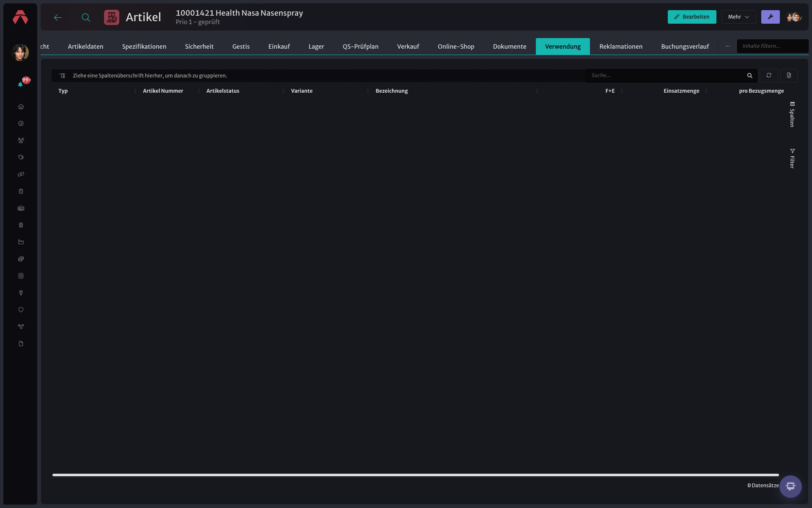Open the clipboard icon in sidebar

coord(21,191)
